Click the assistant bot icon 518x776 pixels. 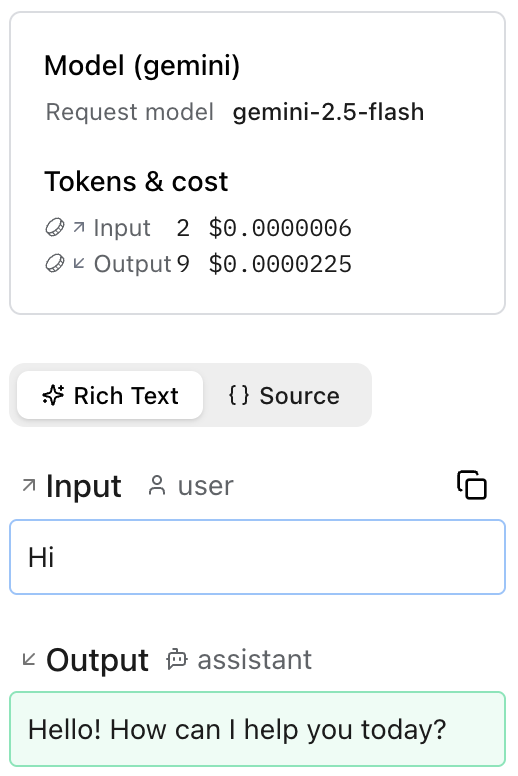tap(177, 659)
